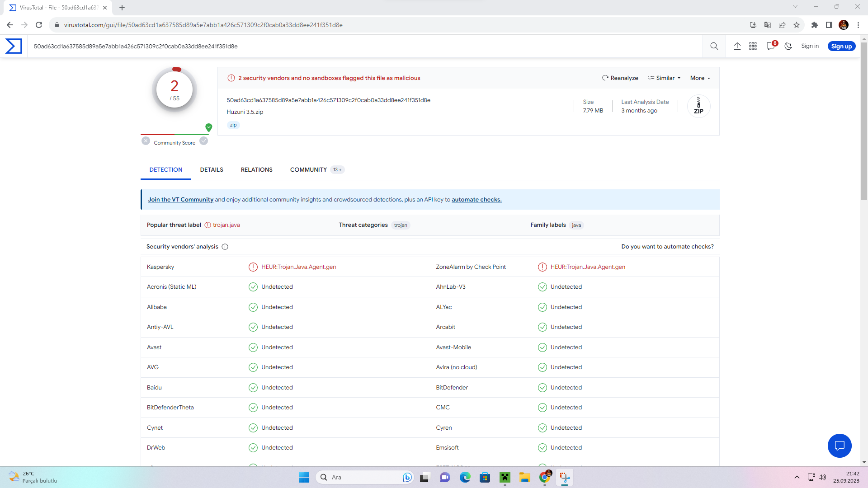The height and width of the screenshot is (488, 868).
Task: Click the community score progress bar
Action: (x=175, y=135)
